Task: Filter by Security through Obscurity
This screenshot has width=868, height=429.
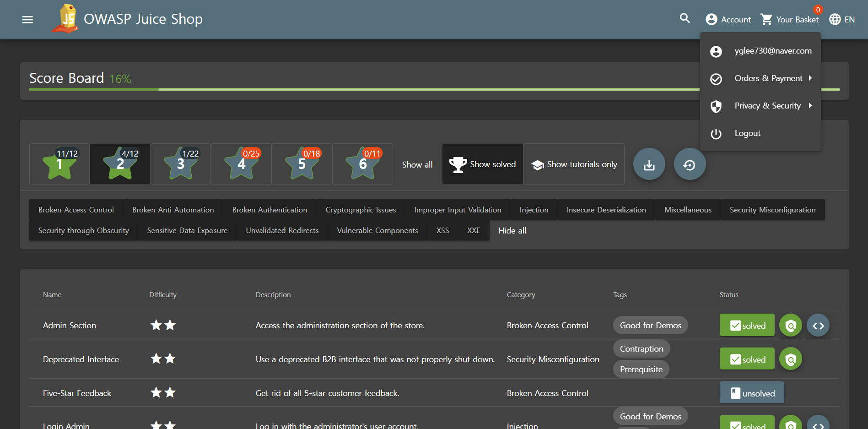Action: (x=83, y=230)
